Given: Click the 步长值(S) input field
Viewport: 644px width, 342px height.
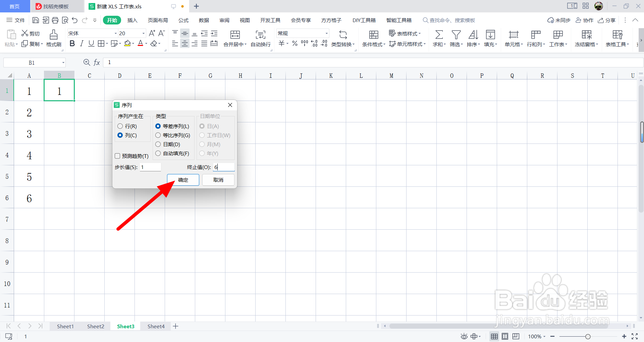Looking at the screenshot, I should (151, 167).
